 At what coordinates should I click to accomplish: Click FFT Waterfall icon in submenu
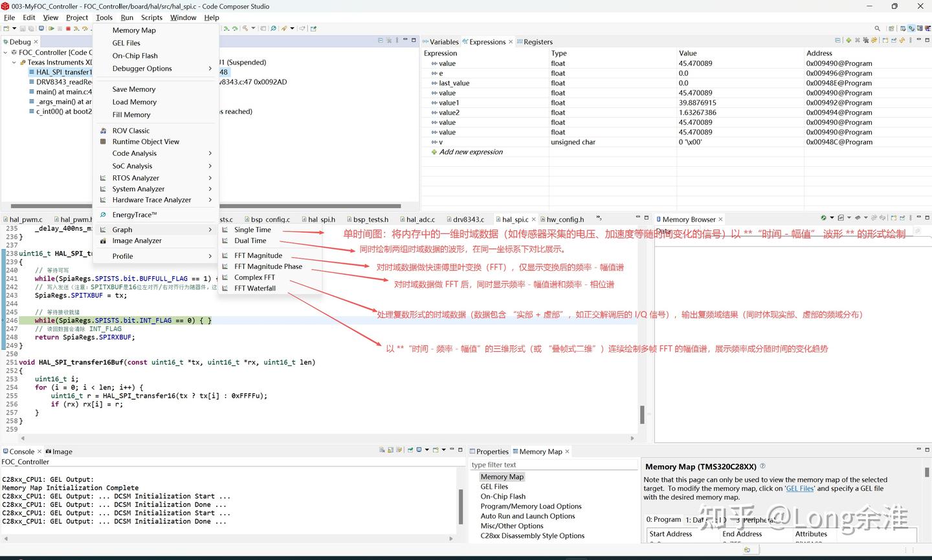click(225, 288)
